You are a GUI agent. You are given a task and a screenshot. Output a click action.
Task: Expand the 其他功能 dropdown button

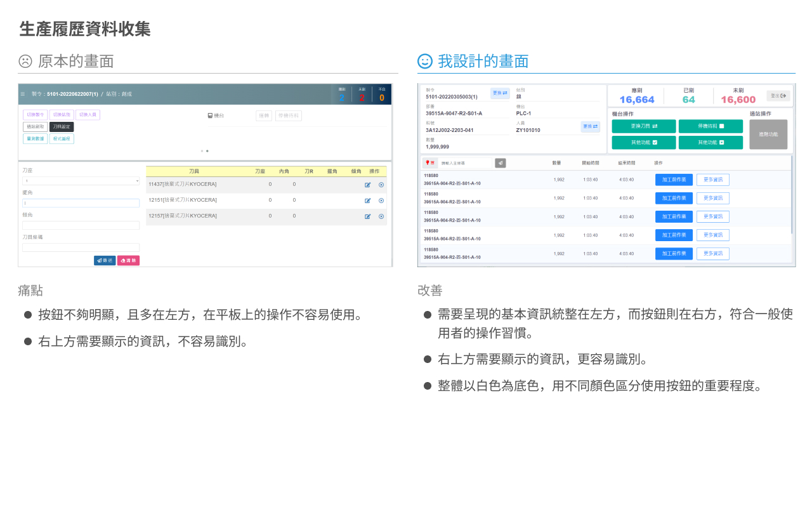[x=710, y=143]
